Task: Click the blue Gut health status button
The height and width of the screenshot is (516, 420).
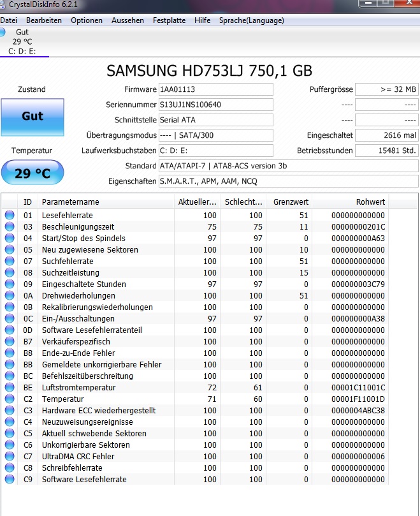Action: point(33,117)
